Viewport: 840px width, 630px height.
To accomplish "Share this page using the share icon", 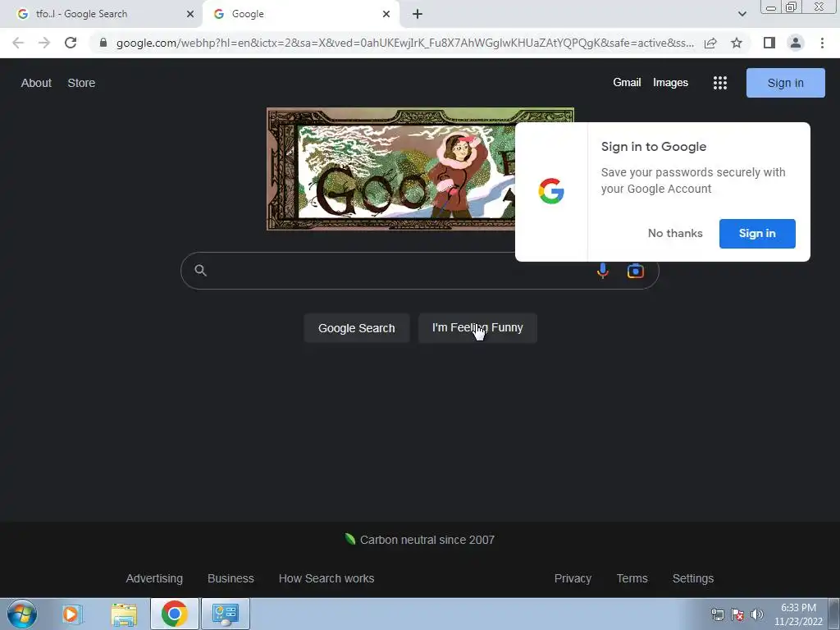I will click(710, 43).
